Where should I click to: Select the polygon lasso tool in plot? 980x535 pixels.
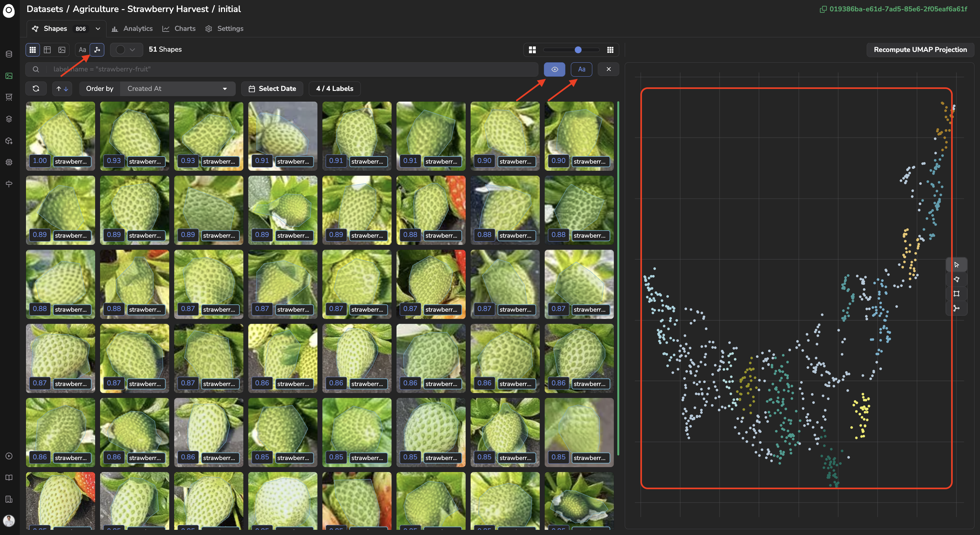pyautogui.click(x=956, y=280)
